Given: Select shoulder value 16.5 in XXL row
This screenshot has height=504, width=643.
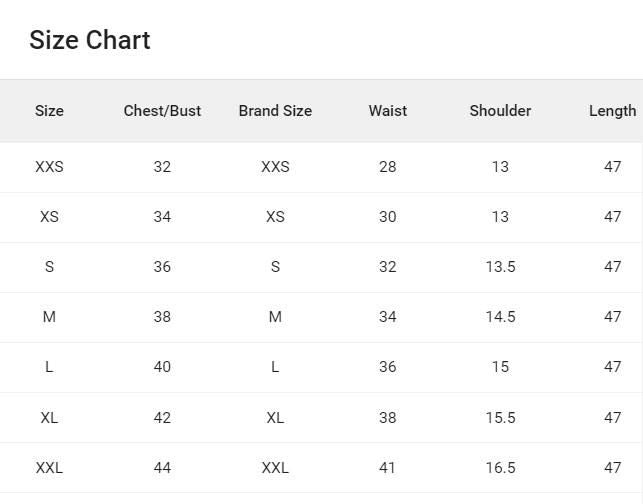Looking at the screenshot, I should [500, 468].
